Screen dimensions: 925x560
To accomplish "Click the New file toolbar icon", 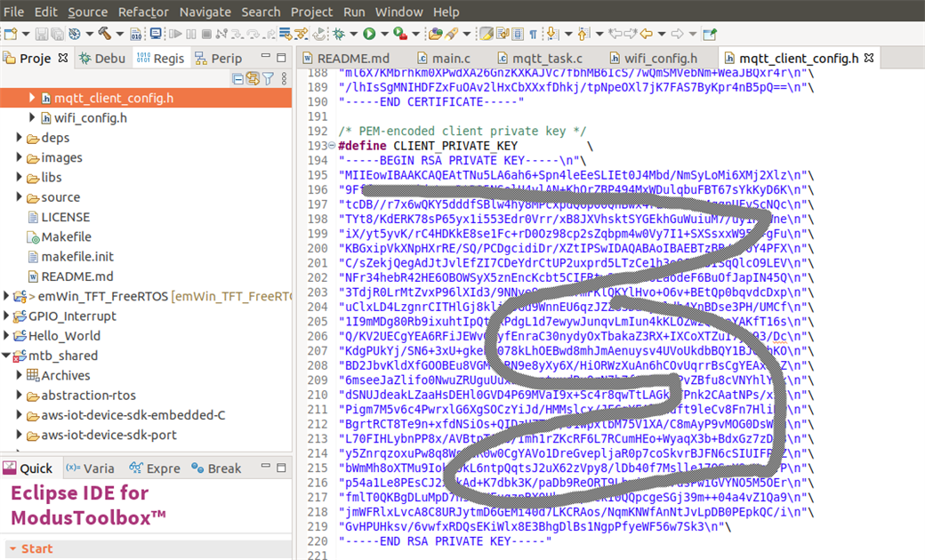I will pyautogui.click(x=11, y=34).
